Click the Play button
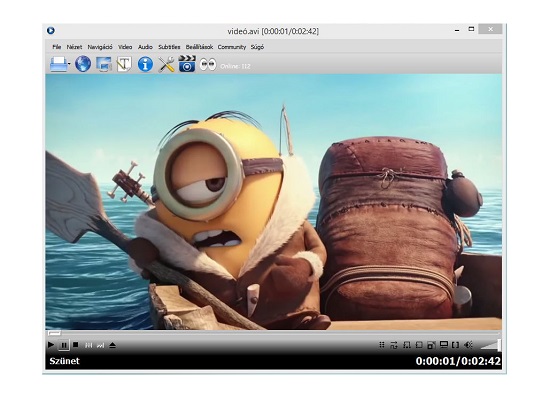Image resolution: width=550 pixels, height=401 pixels. click(51, 345)
